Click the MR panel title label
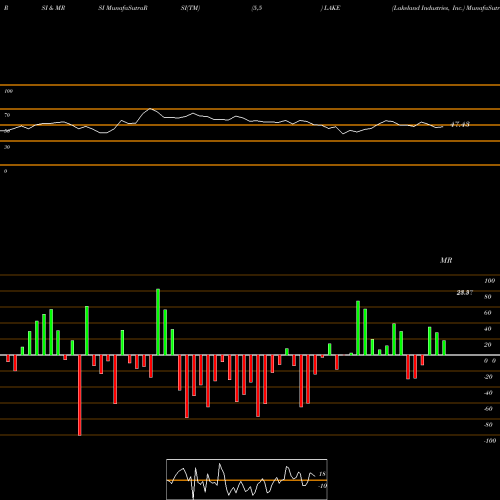Screen dimensions: 500x500 click(x=446, y=260)
